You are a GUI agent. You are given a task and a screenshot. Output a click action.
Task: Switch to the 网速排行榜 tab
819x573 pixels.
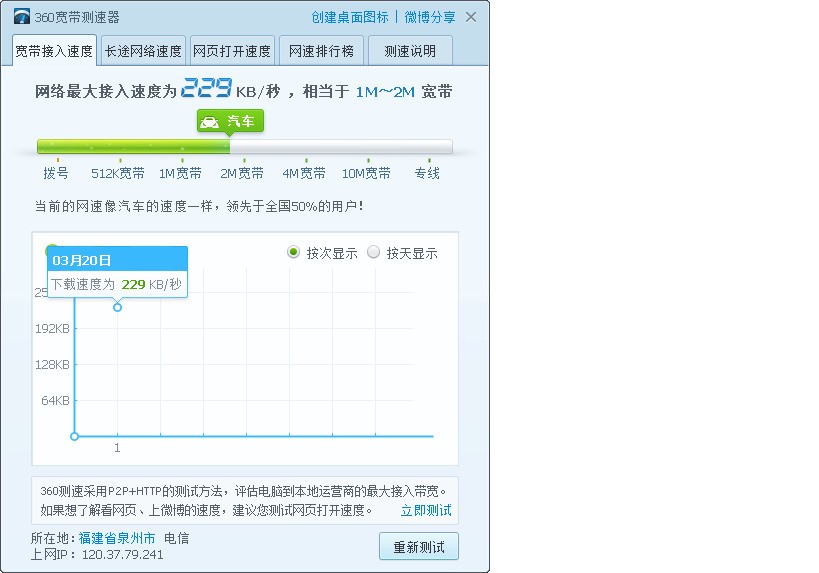click(x=321, y=51)
